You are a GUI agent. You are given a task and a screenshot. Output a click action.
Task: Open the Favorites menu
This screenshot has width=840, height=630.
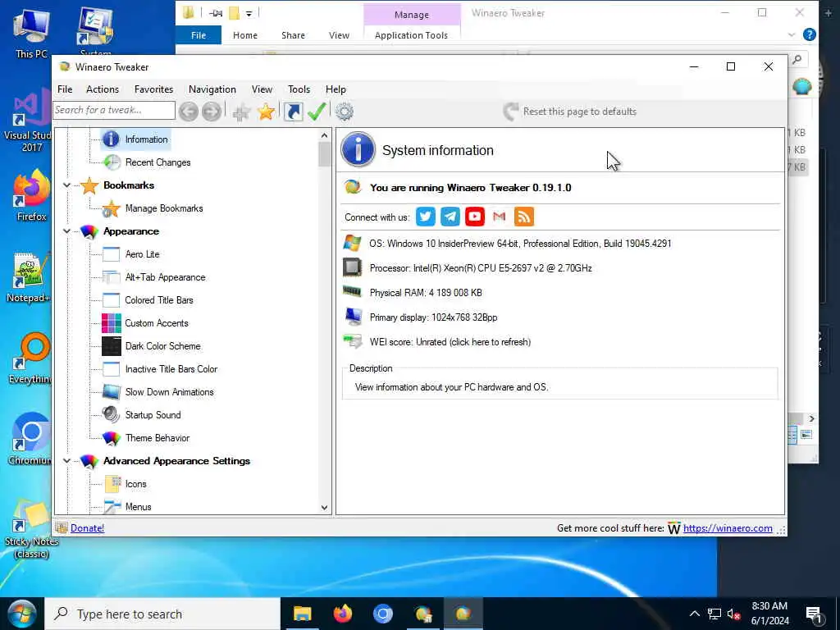point(153,89)
